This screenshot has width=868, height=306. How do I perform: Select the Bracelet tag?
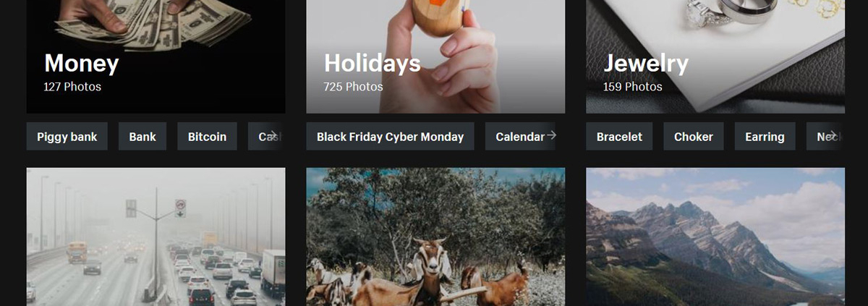pyautogui.click(x=619, y=136)
